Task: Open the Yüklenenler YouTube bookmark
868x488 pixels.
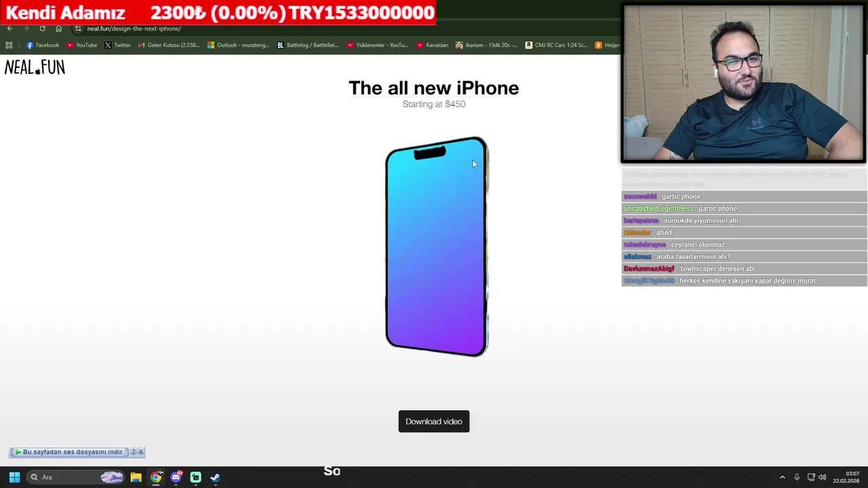Action: (x=378, y=45)
